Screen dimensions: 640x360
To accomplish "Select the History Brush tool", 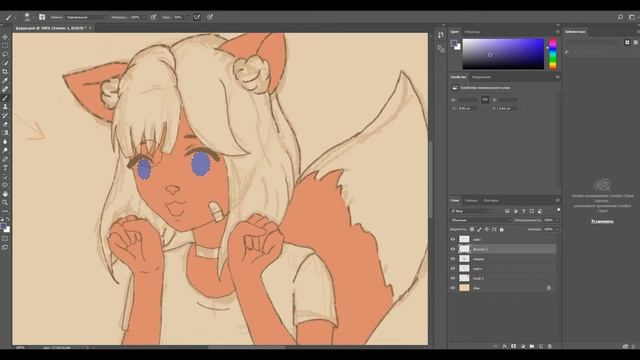I will pyautogui.click(x=5, y=116).
